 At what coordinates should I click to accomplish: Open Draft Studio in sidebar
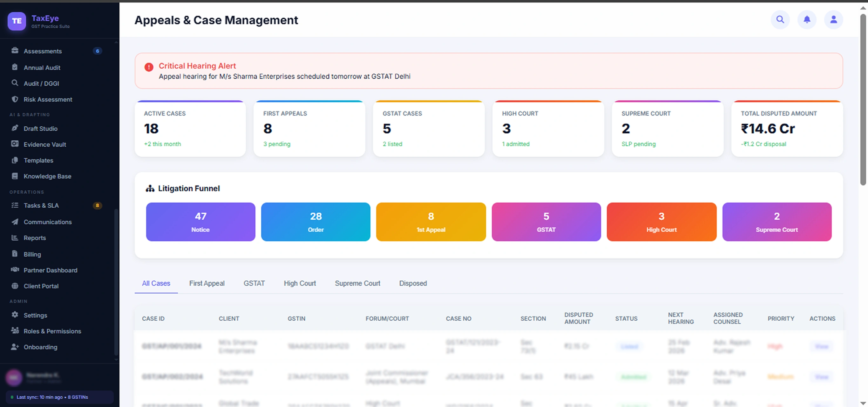point(40,129)
